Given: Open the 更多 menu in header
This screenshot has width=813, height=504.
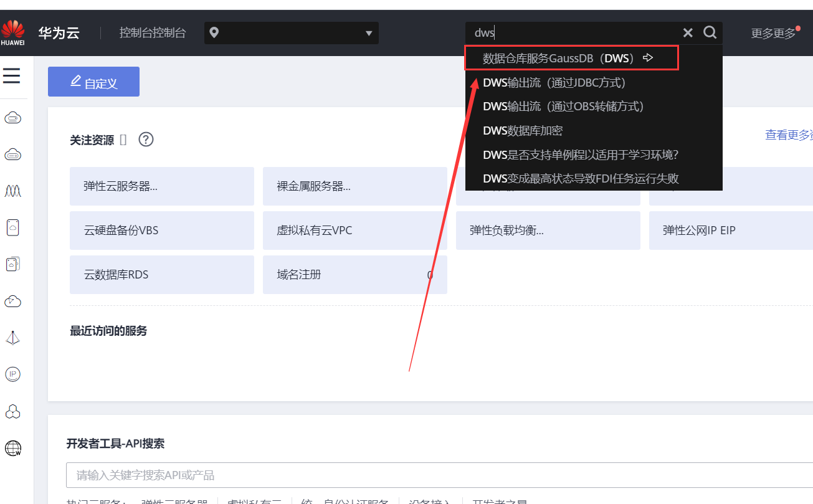Looking at the screenshot, I should [774, 34].
